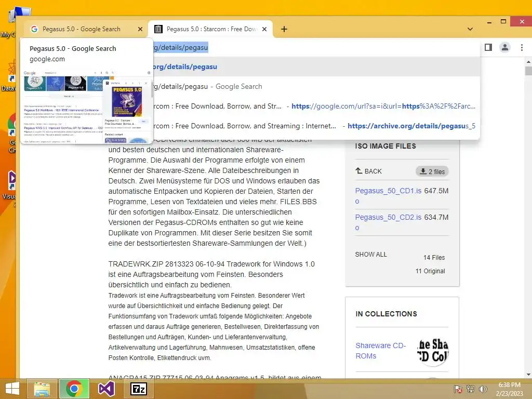
Task: Open the Shareware CD-ROMs collection link
Action: (x=380, y=351)
